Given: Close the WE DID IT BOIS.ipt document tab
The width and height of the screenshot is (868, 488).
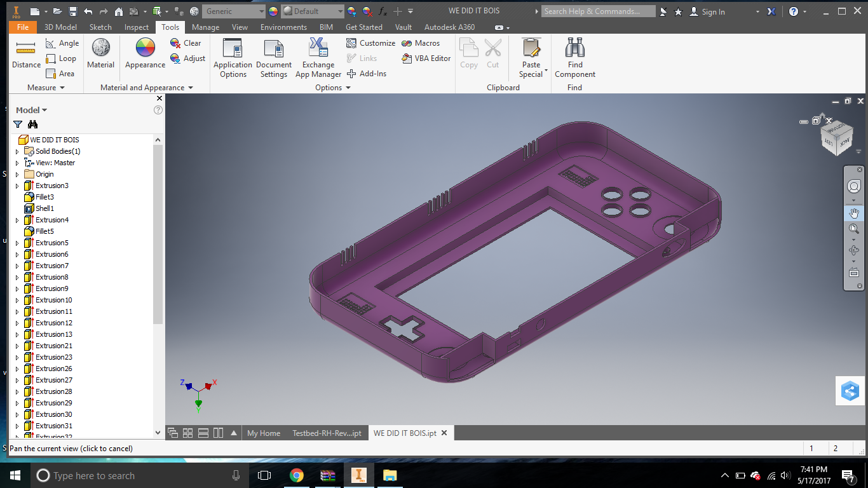Looking at the screenshot, I should [444, 433].
